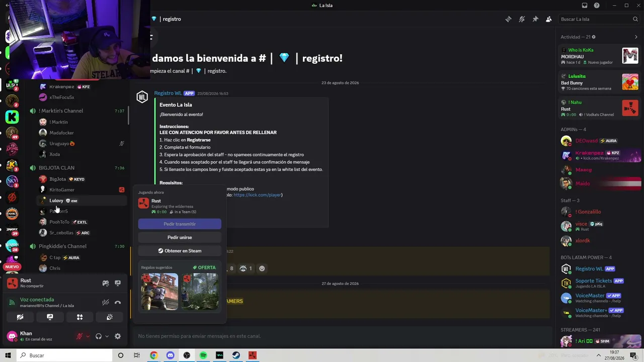The image size is (644, 362).
Task: Open Actividad settings gear
Action: (594, 37)
